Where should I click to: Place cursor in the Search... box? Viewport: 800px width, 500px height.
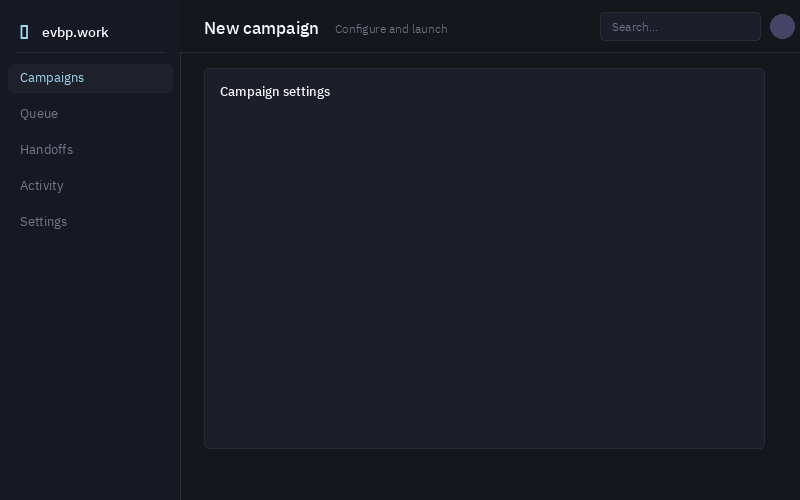[x=680, y=27]
